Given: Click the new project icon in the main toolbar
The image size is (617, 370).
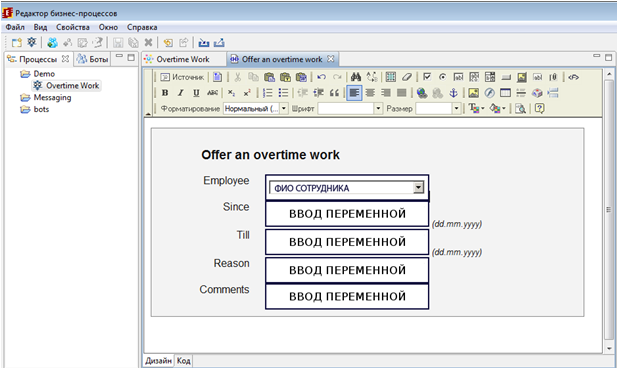Looking at the screenshot, I should (17, 43).
